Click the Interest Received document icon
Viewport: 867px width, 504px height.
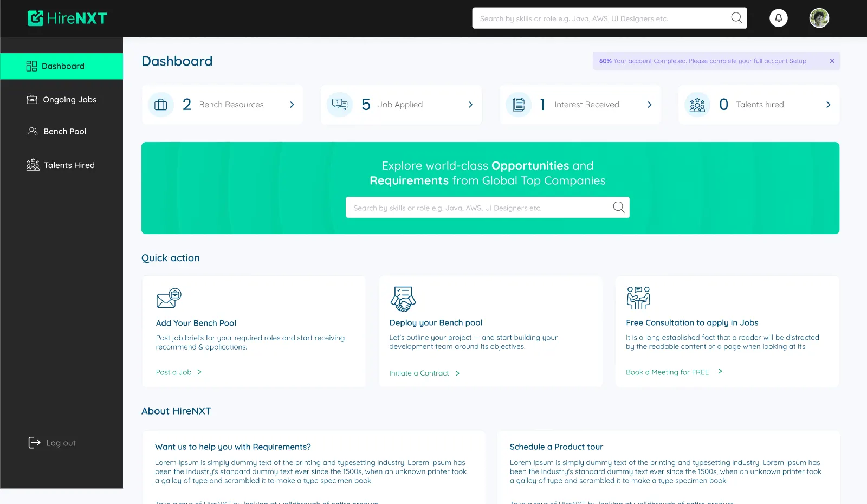[x=519, y=105]
